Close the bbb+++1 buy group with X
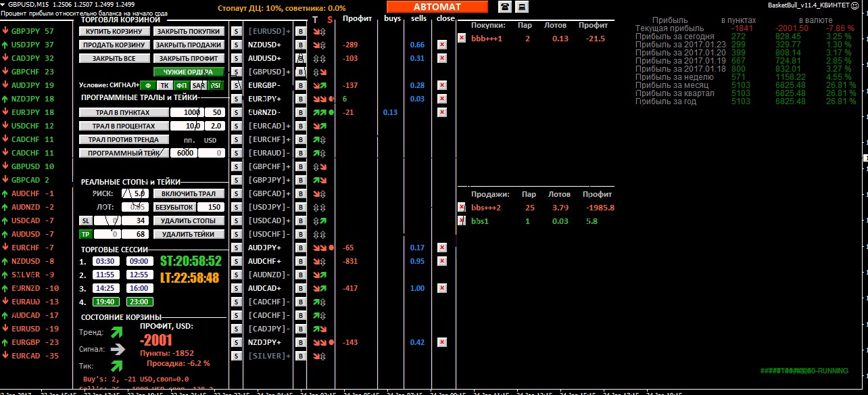Viewport: 868px width, 395px height. (462, 39)
